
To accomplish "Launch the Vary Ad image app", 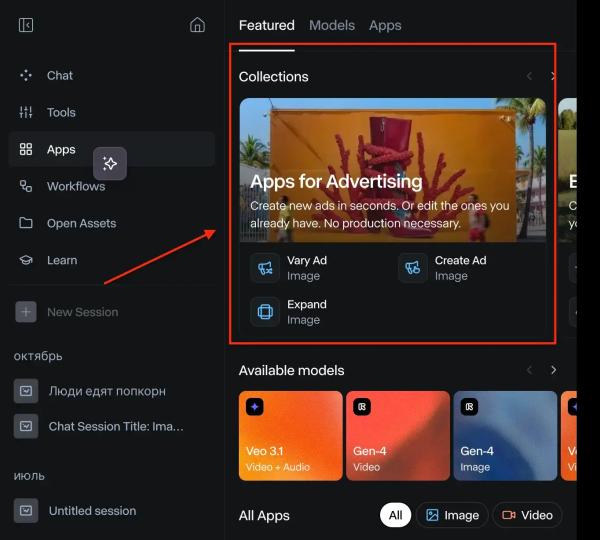I will pyautogui.click(x=306, y=268).
